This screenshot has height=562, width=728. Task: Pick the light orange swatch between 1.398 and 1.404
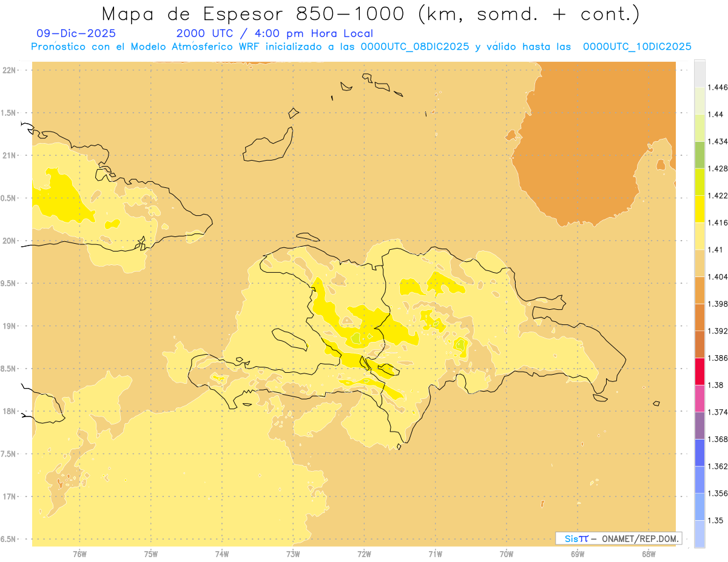(699, 290)
